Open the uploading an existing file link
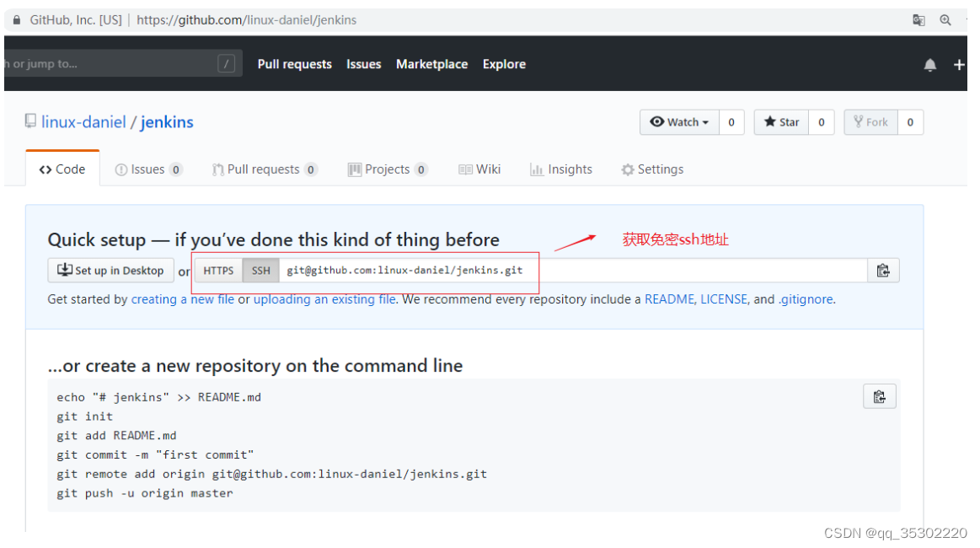The width and height of the screenshot is (980, 548). (324, 299)
